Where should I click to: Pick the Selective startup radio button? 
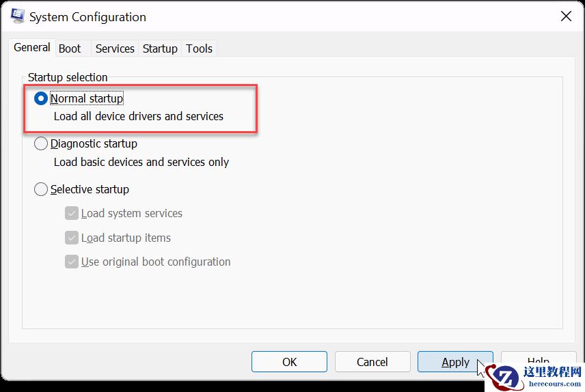tap(41, 189)
